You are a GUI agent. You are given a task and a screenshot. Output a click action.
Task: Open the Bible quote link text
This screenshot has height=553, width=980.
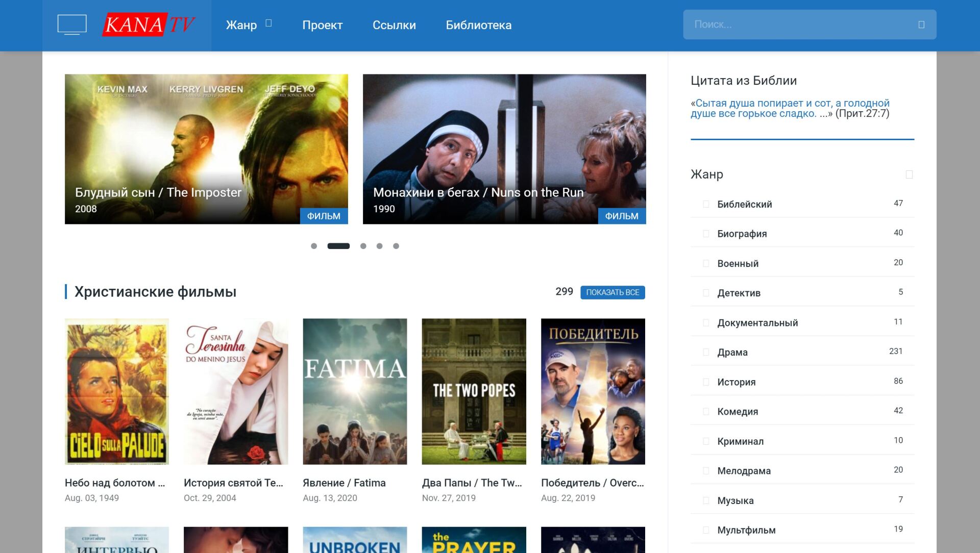[x=790, y=108]
